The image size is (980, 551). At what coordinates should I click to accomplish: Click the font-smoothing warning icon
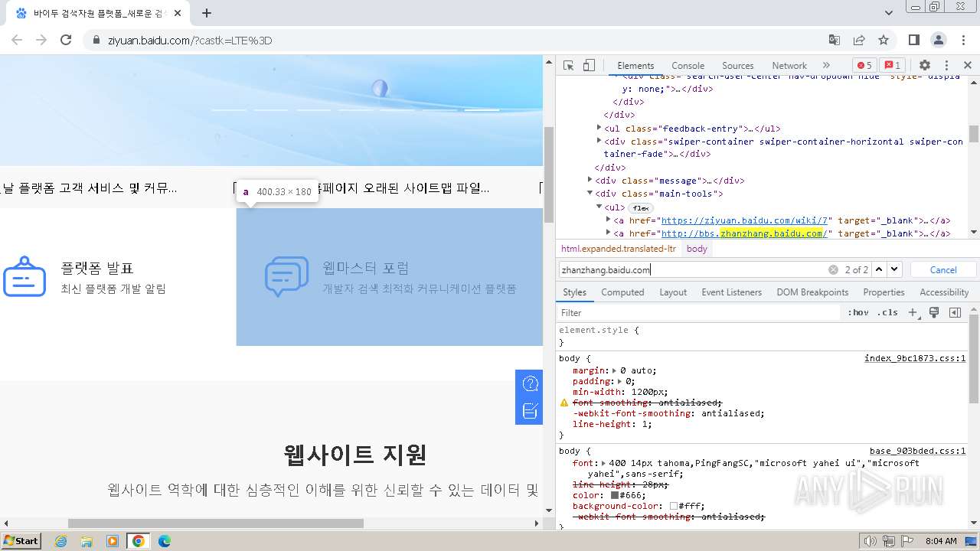point(564,403)
